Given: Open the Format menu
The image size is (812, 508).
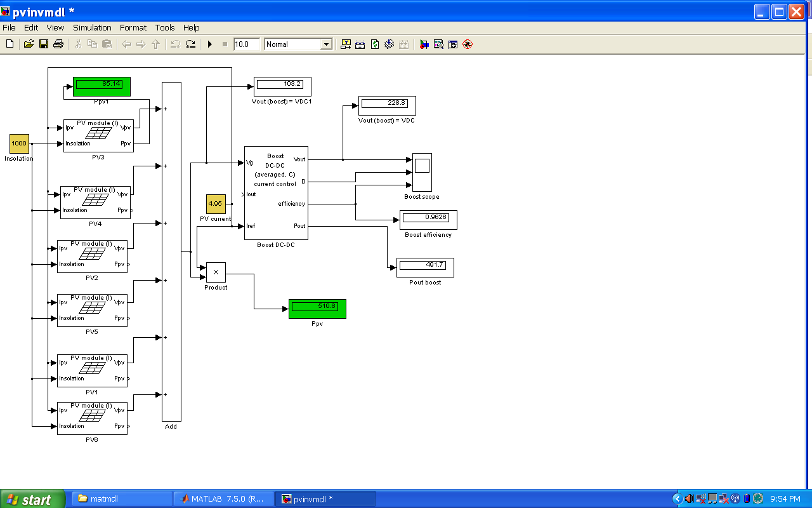Looking at the screenshot, I should pos(133,28).
